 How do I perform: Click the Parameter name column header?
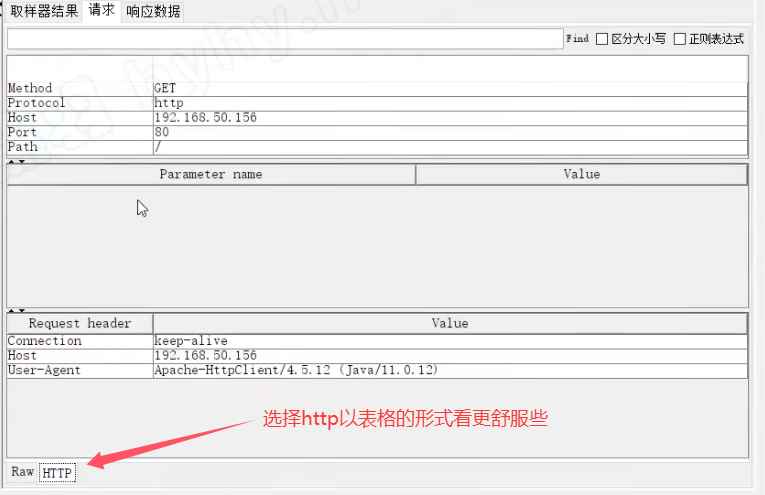tap(211, 175)
